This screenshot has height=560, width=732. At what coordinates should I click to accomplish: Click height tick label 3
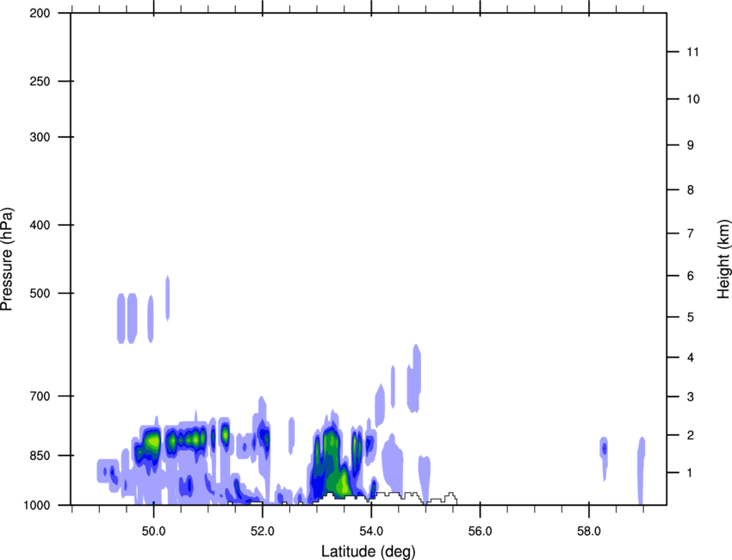tap(691, 397)
